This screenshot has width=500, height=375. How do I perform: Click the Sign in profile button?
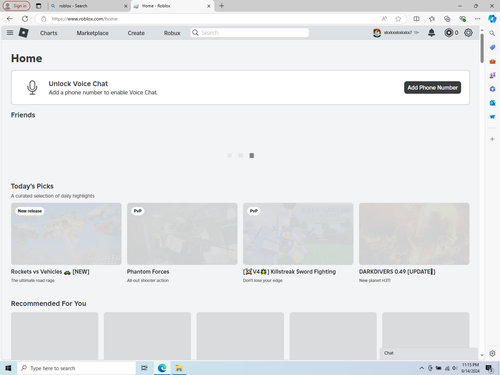pyautogui.click(x=16, y=6)
